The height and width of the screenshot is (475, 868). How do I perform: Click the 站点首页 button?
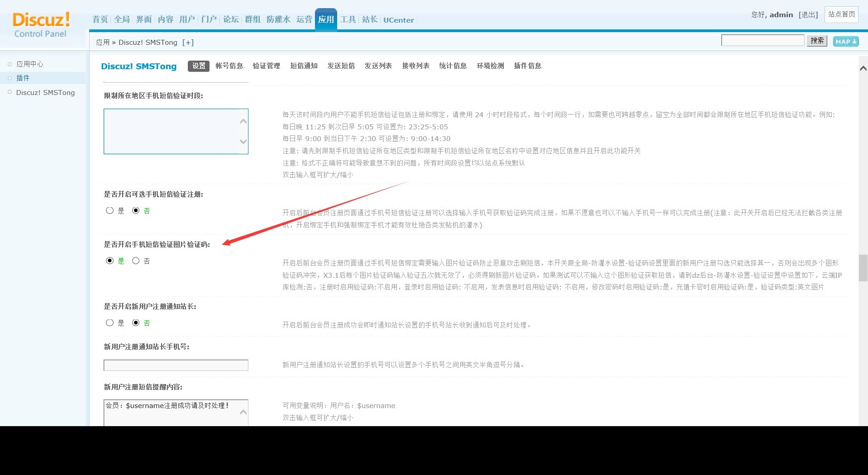click(841, 14)
